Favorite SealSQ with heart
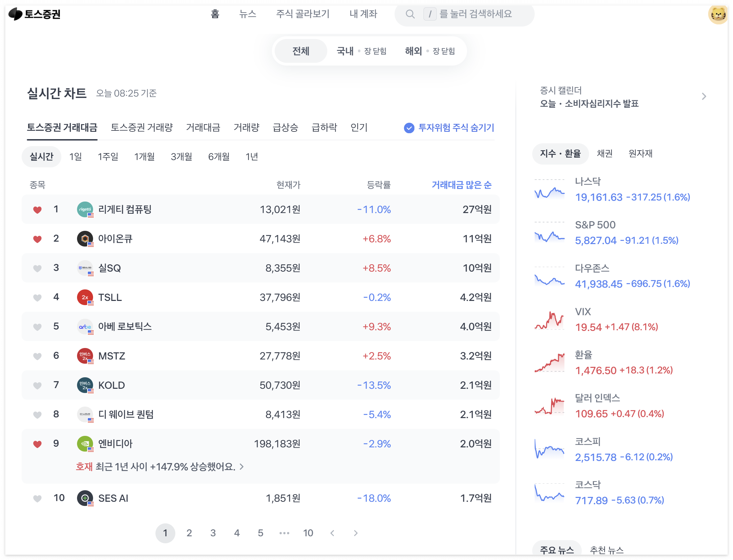 click(37, 268)
